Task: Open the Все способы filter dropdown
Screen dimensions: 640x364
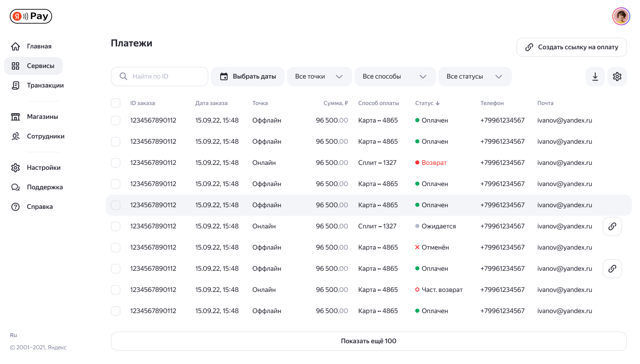Action: pyautogui.click(x=395, y=77)
